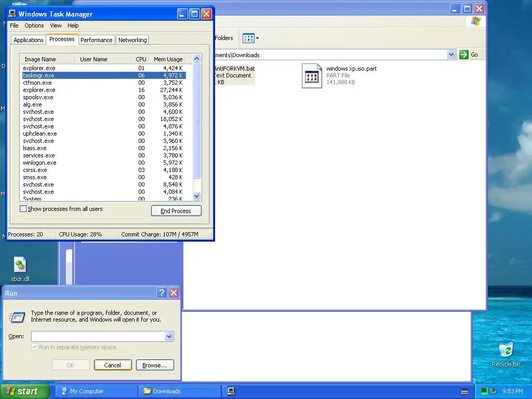Image resolution: width=532 pixels, height=399 pixels.
Task: Click the Folders toolbar button in Explorer
Action: coord(224,38)
